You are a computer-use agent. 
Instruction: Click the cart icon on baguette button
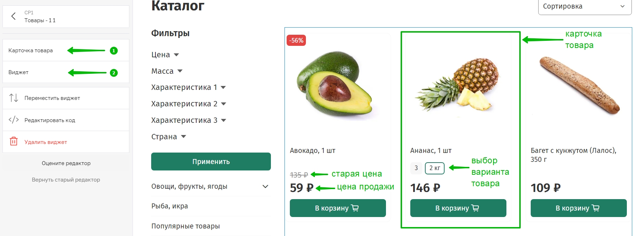pyautogui.click(x=596, y=208)
